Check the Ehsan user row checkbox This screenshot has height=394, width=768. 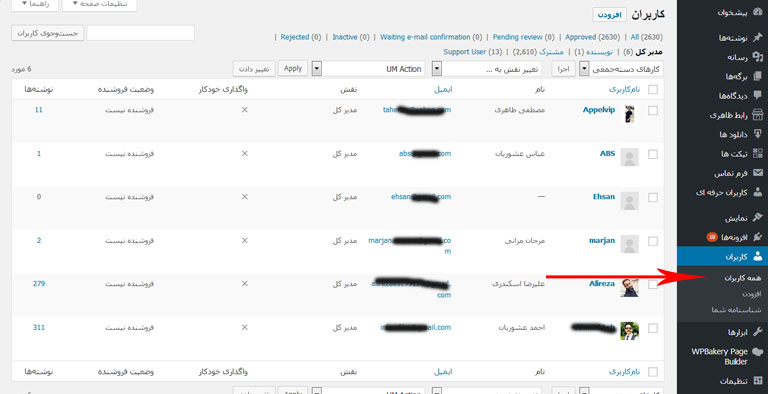tap(653, 197)
